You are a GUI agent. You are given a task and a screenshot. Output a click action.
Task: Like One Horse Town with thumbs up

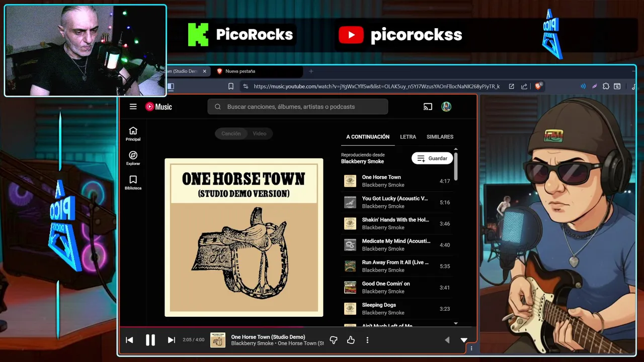tap(351, 340)
